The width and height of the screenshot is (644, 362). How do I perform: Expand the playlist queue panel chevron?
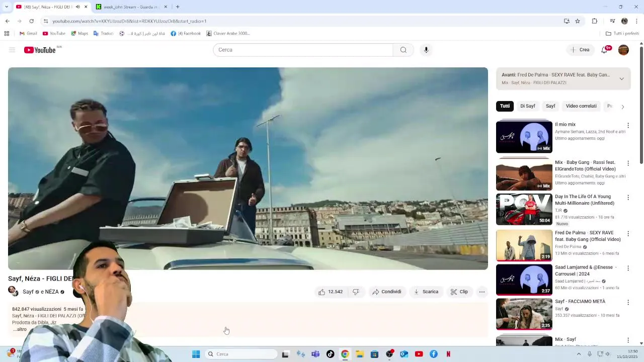click(x=621, y=79)
